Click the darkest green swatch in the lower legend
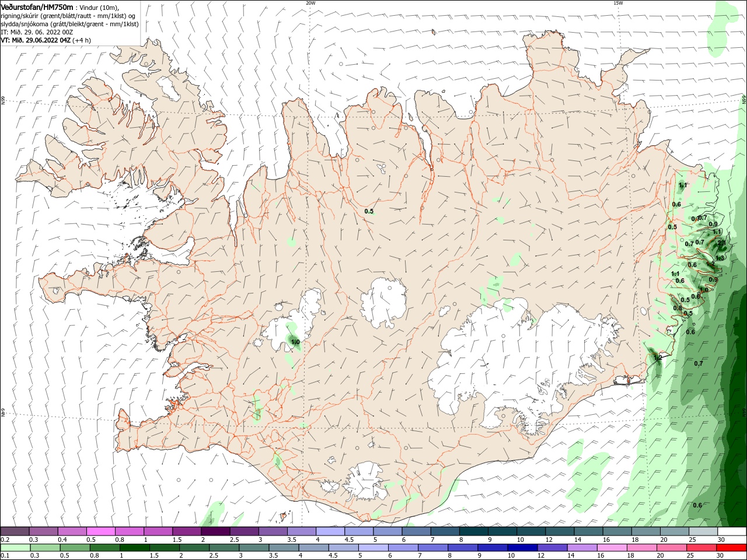 pyautogui.click(x=134, y=548)
